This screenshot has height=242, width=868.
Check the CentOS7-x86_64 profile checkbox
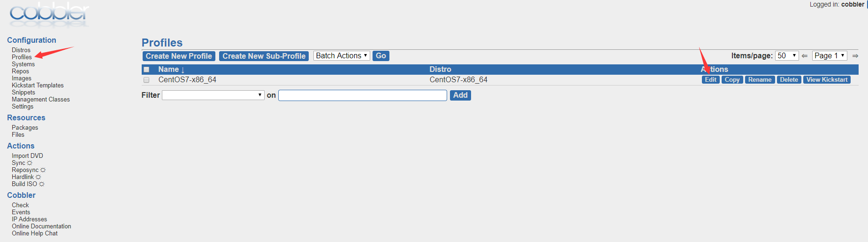tap(146, 80)
